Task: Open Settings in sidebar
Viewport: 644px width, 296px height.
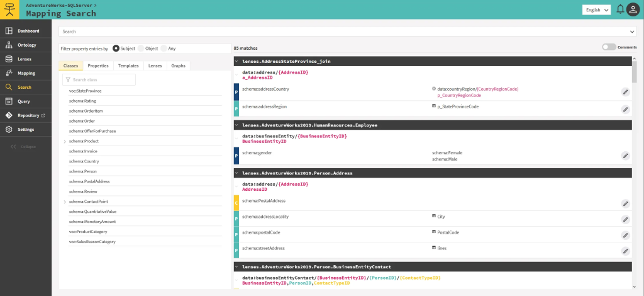Action: click(26, 130)
